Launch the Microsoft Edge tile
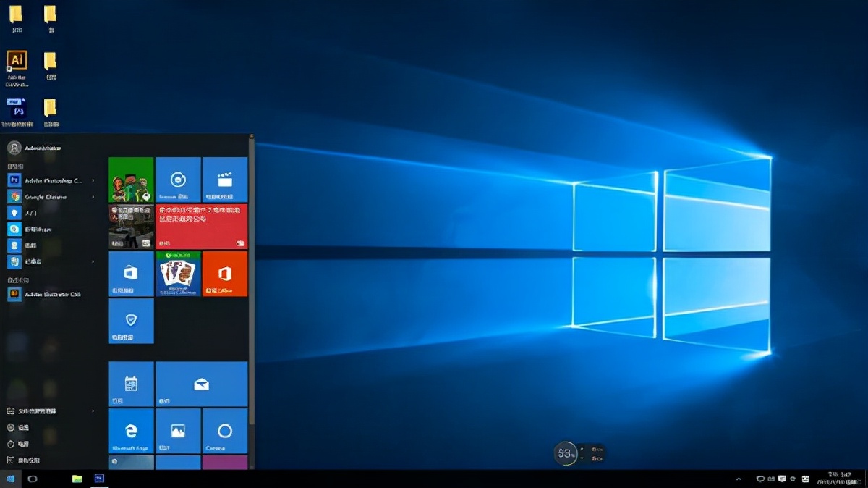 [x=131, y=431]
